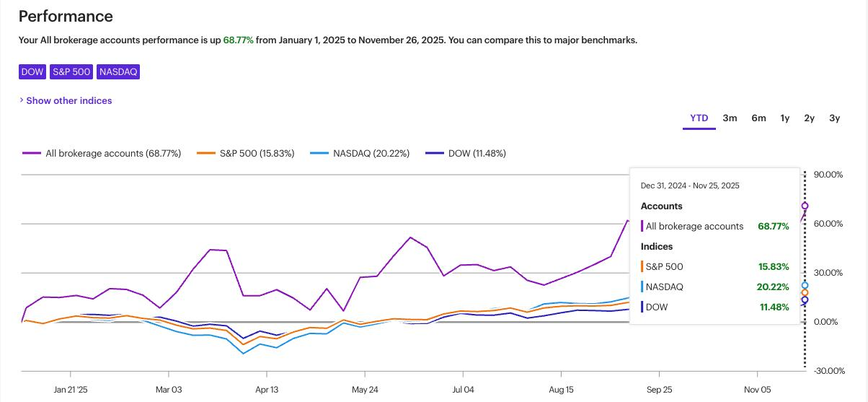868x402 pixels.
Task: Click the Sep 25 date label on axis
Action: coord(659,389)
